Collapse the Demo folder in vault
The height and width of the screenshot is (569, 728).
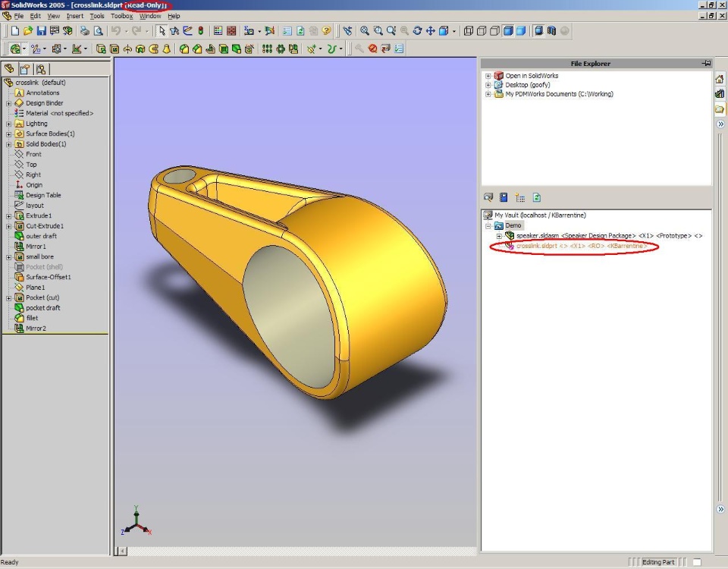pos(488,226)
